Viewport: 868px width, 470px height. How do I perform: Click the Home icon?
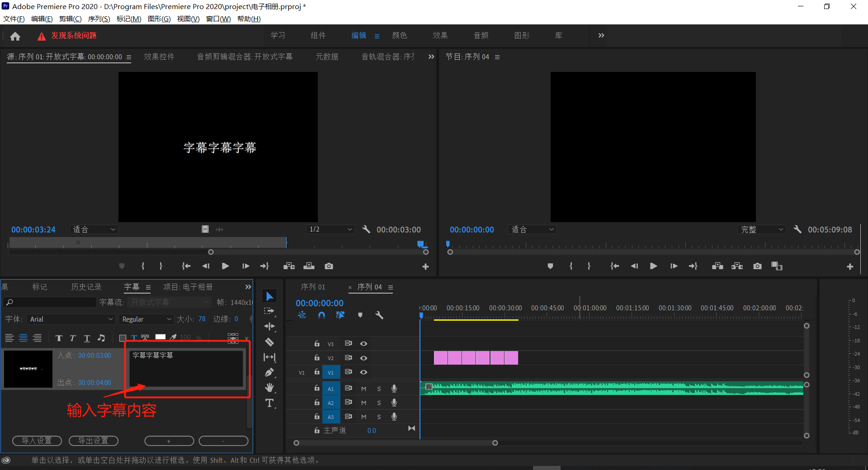click(x=15, y=36)
